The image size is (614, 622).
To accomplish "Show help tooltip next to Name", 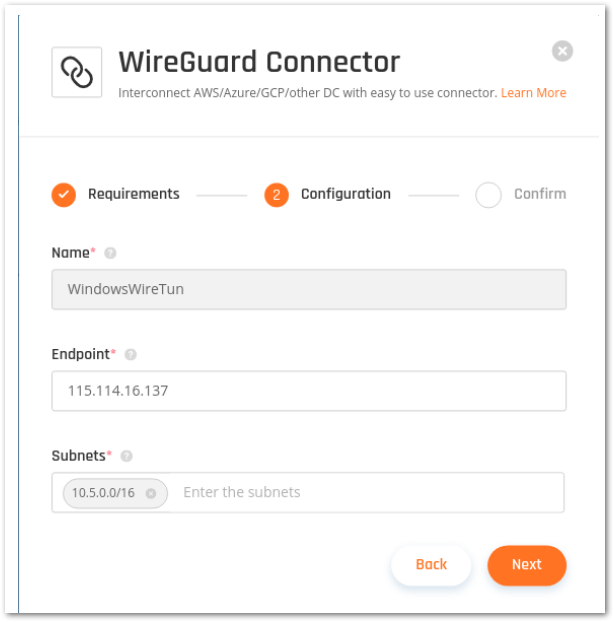I will coord(111,254).
